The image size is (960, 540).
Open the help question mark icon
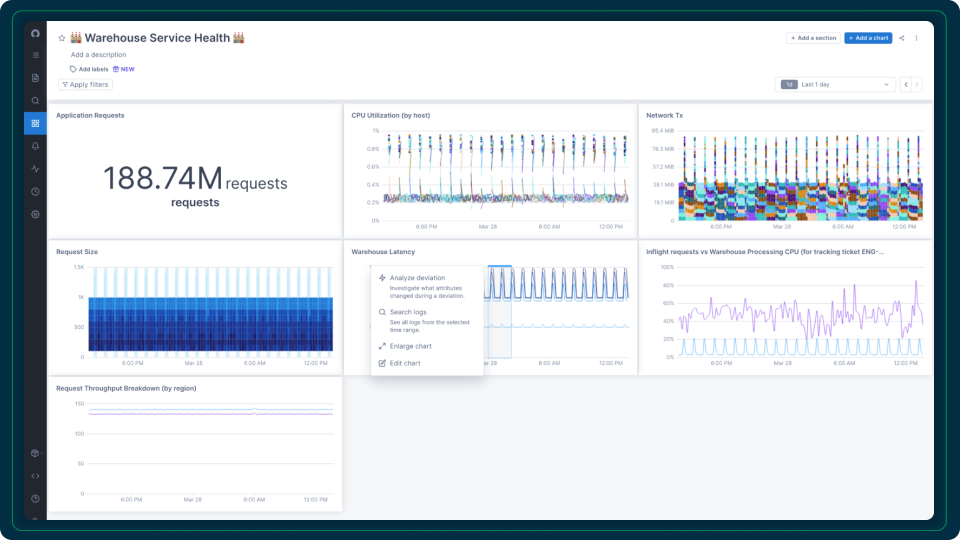36,498
